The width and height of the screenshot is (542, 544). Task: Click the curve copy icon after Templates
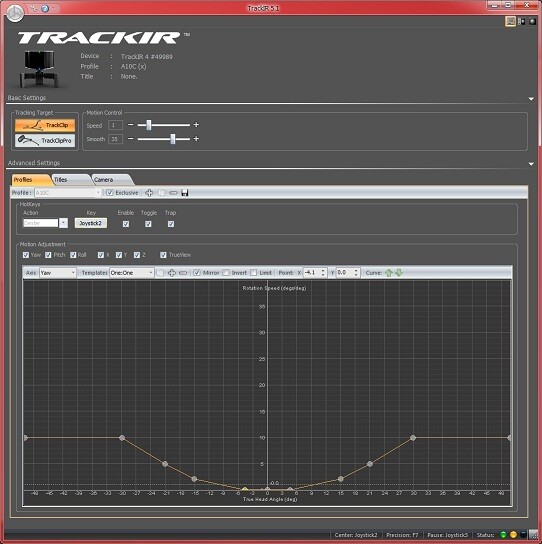tap(160, 273)
